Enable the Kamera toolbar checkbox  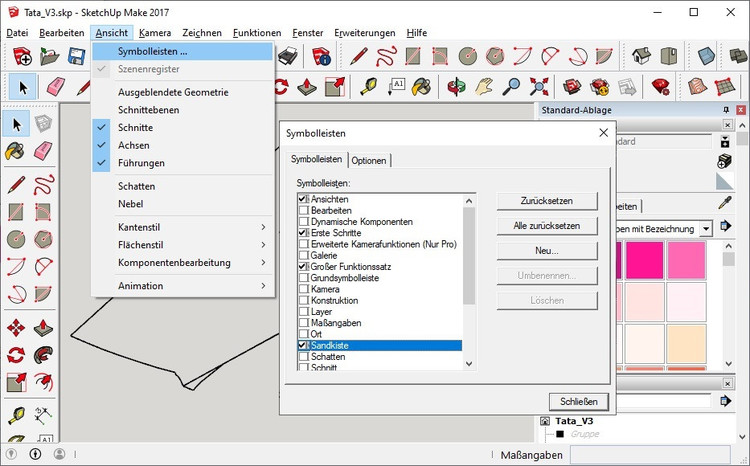[303, 289]
